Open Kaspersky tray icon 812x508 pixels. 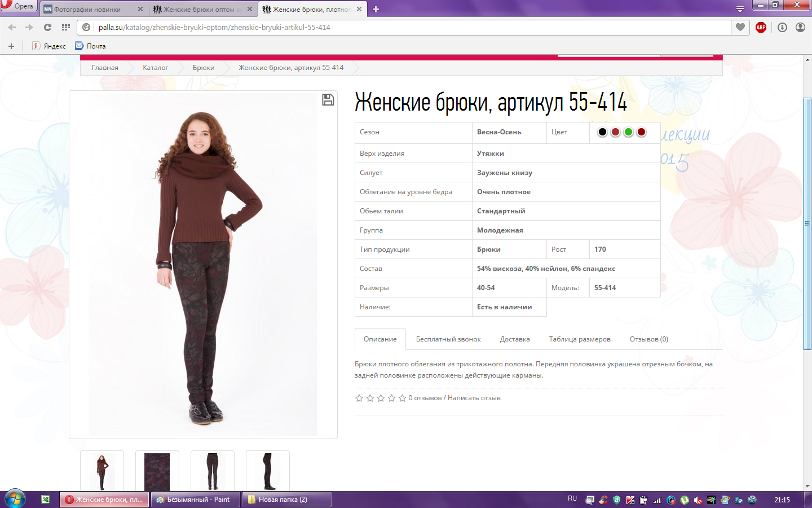[x=630, y=500]
